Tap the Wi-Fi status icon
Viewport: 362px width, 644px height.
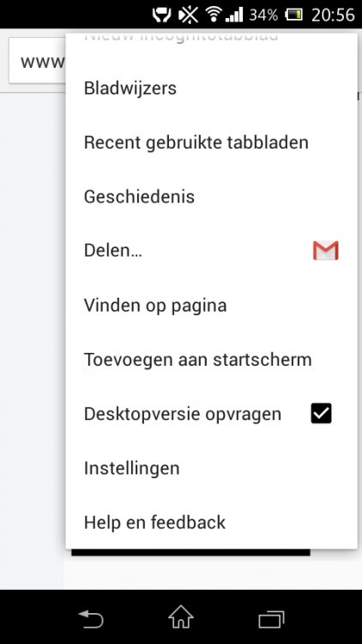(x=214, y=15)
